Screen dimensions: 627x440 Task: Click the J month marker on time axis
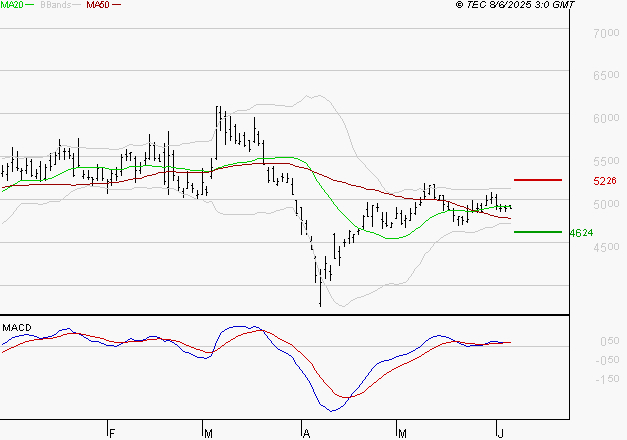[499, 433]
